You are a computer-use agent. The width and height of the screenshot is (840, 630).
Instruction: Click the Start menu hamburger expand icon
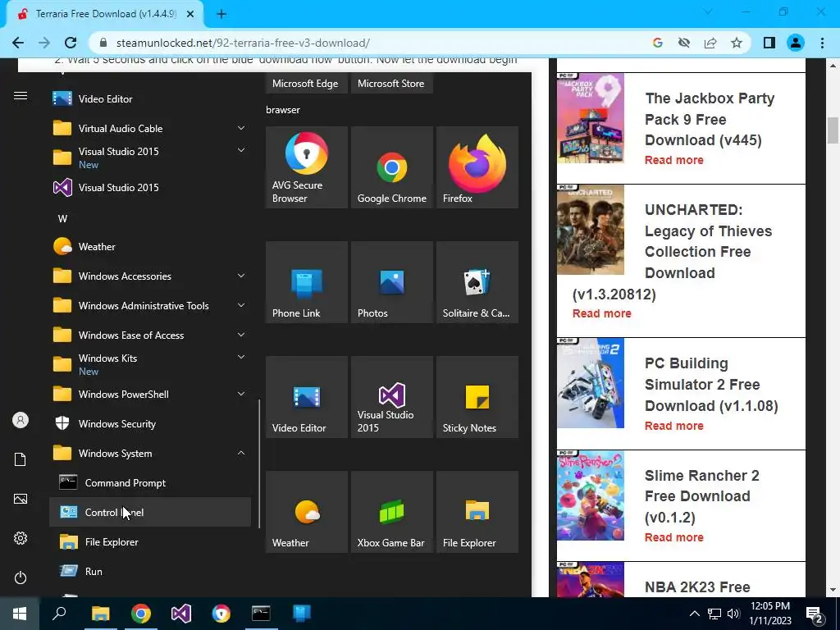pyautogui.click(x=21, y=96)
